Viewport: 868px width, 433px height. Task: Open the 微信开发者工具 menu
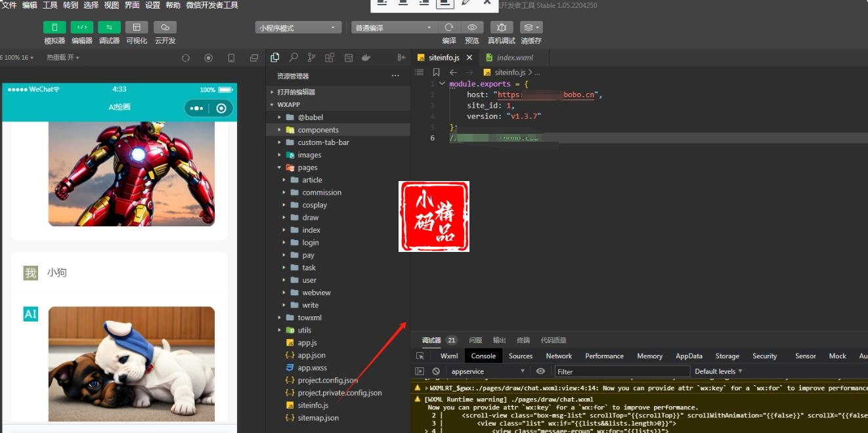[212, 5]
